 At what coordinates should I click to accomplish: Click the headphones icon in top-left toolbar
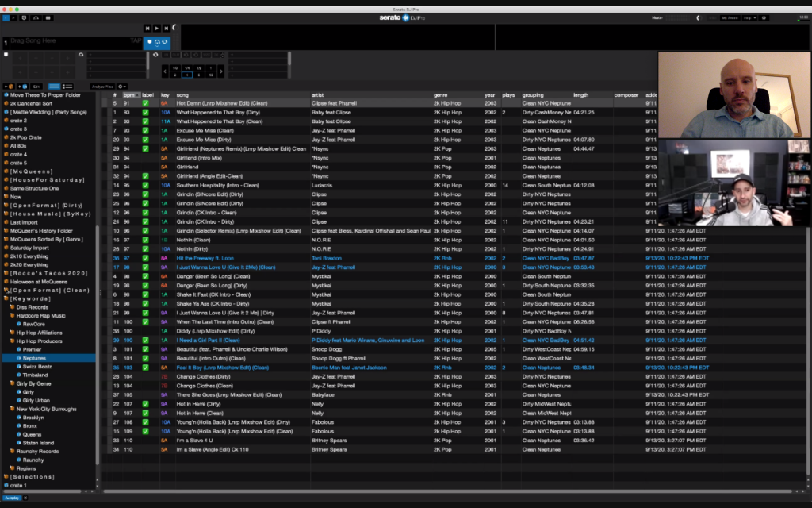(x=36, y=17)
